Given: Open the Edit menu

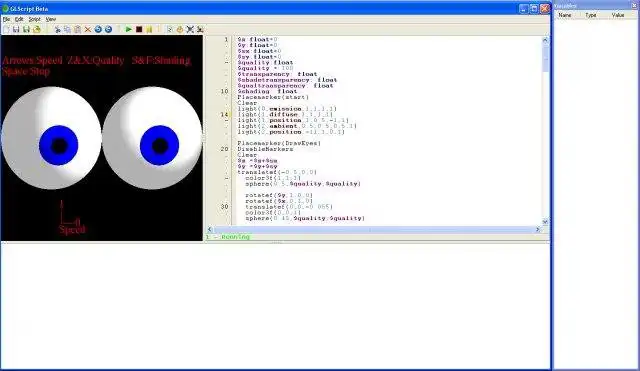Looking at the screenshot, I should point(19,19).
